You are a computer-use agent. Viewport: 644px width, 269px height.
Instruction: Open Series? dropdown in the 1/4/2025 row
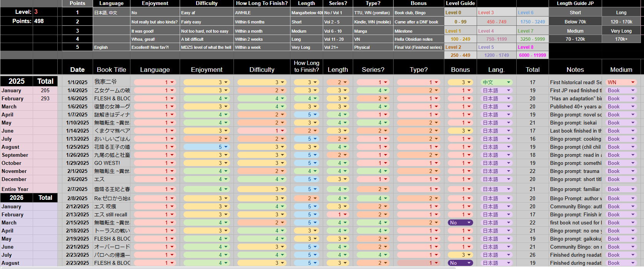tap(373, 90)
